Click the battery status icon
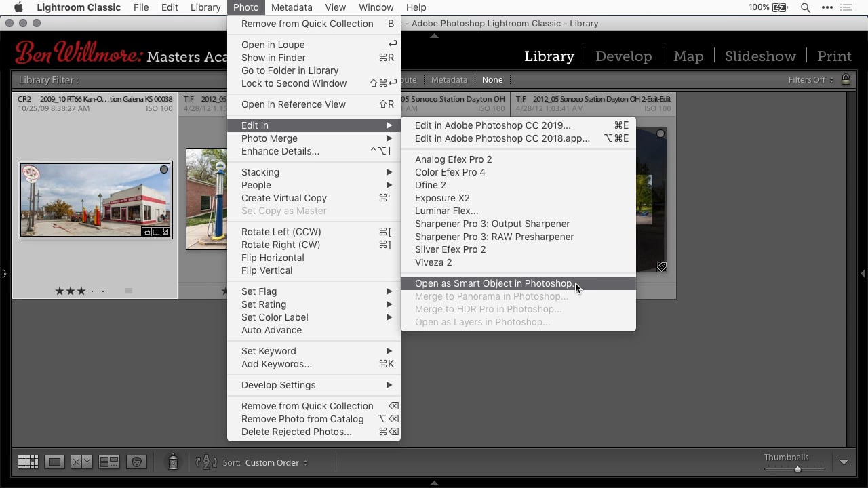The height and width of the screenshot is (488, 868). (780, 7)
